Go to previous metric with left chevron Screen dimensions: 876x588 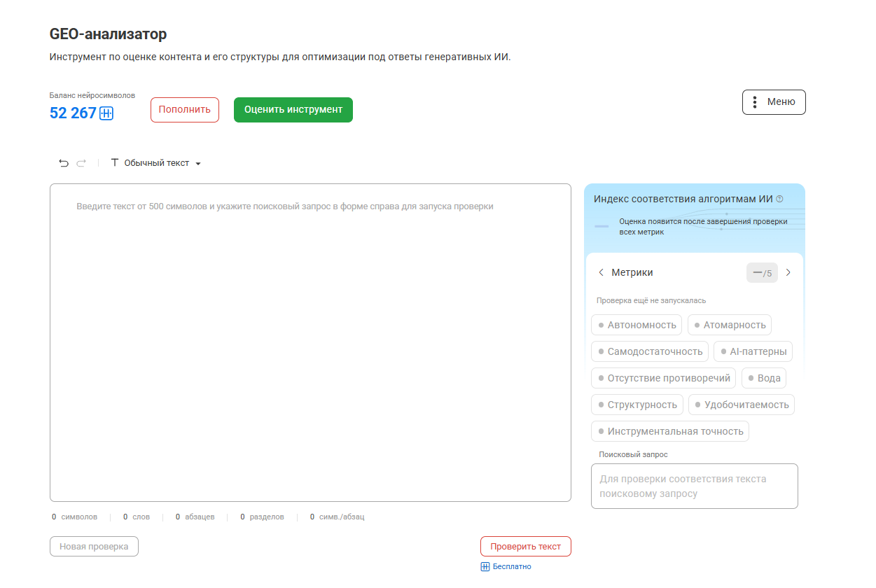click(601, 272)
